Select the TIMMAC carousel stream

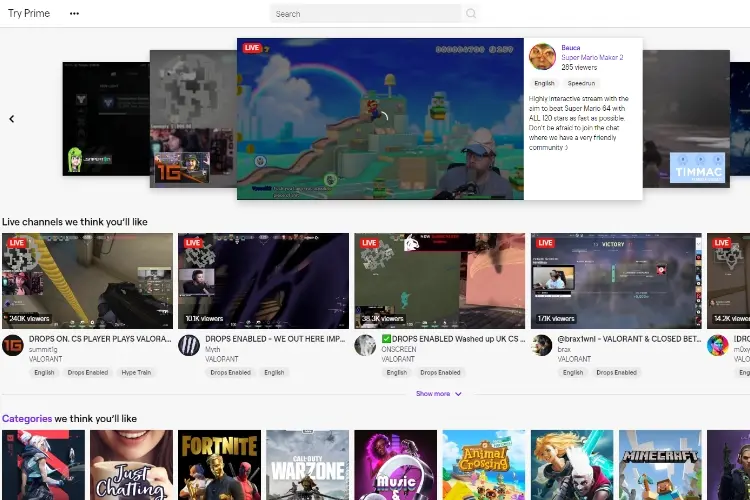tap(686, 119)
